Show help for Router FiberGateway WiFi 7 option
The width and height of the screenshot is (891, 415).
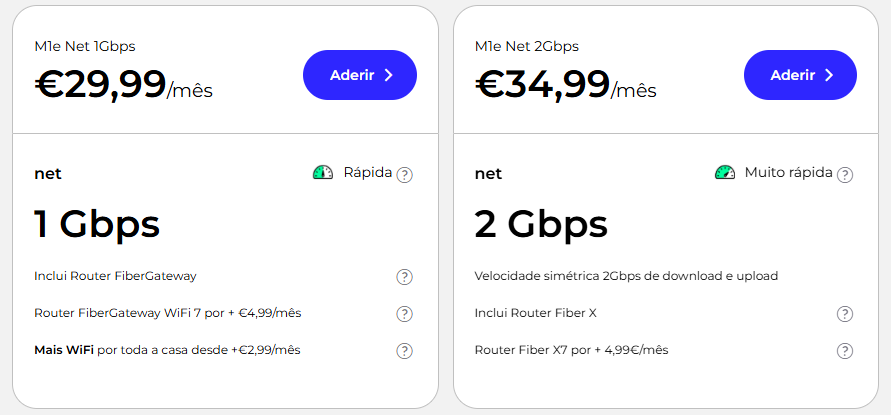click(x=404, y=314)
